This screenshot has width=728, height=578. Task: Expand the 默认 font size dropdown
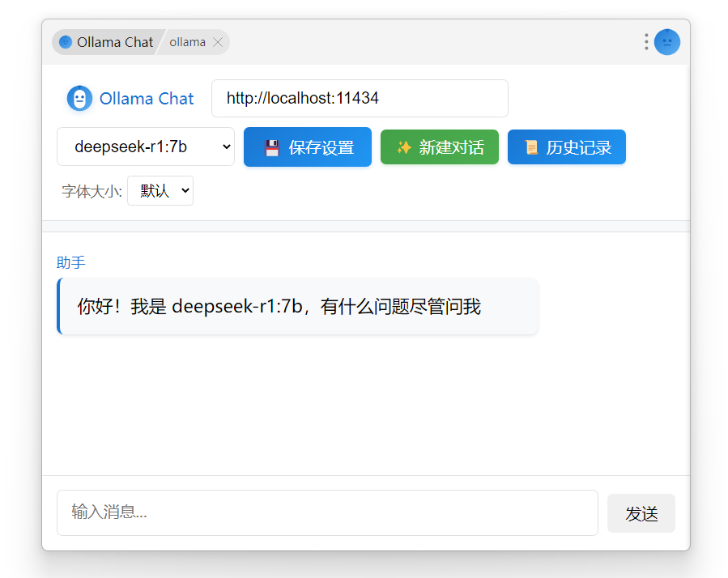pos(160,190)
